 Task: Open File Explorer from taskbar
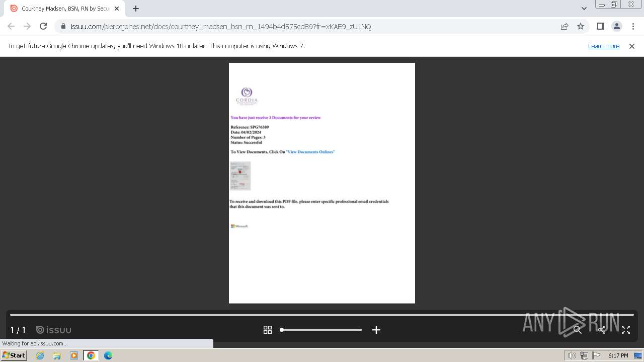coord(57,355)
